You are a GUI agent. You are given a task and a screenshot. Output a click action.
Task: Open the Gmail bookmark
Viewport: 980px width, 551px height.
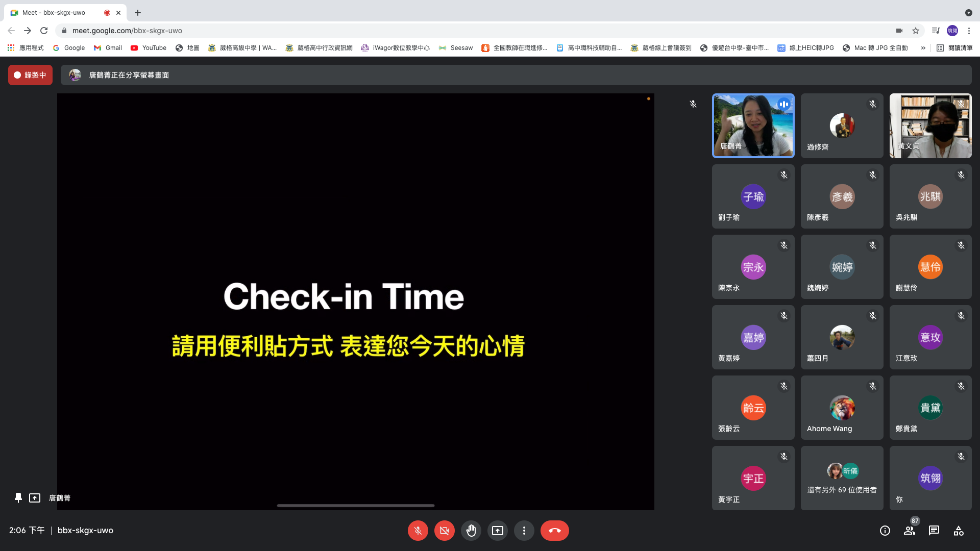[x=108, y=48]
